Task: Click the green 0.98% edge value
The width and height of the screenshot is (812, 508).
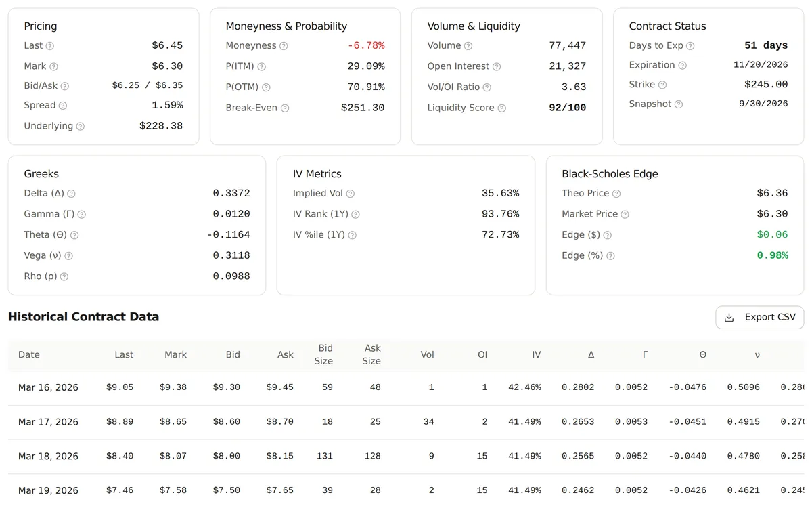Action: [772, 256]
